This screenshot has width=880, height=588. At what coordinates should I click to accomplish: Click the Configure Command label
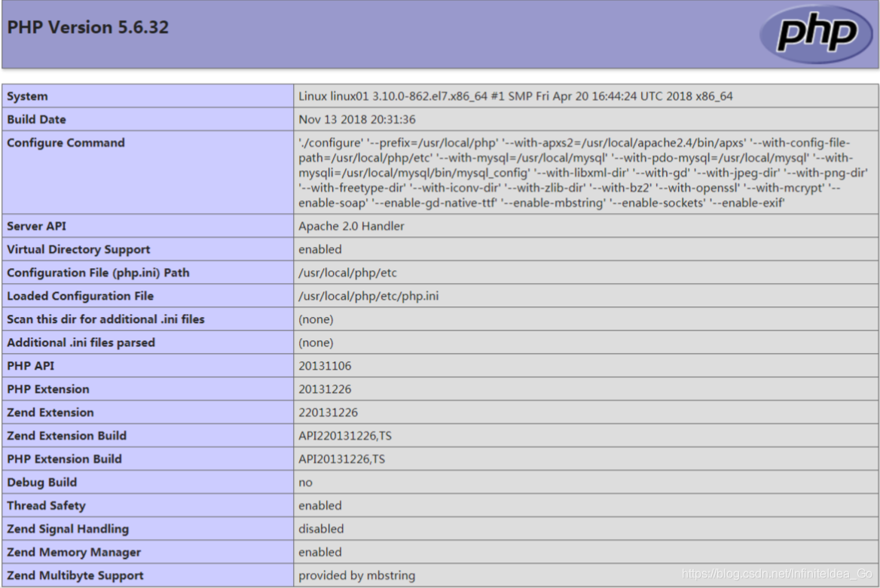66,142
